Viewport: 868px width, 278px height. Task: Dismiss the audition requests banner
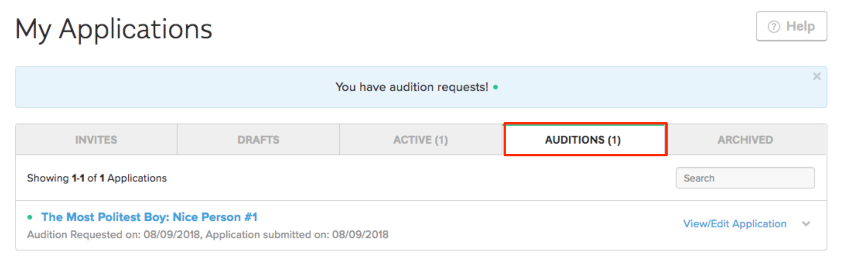tap(817, 76)
